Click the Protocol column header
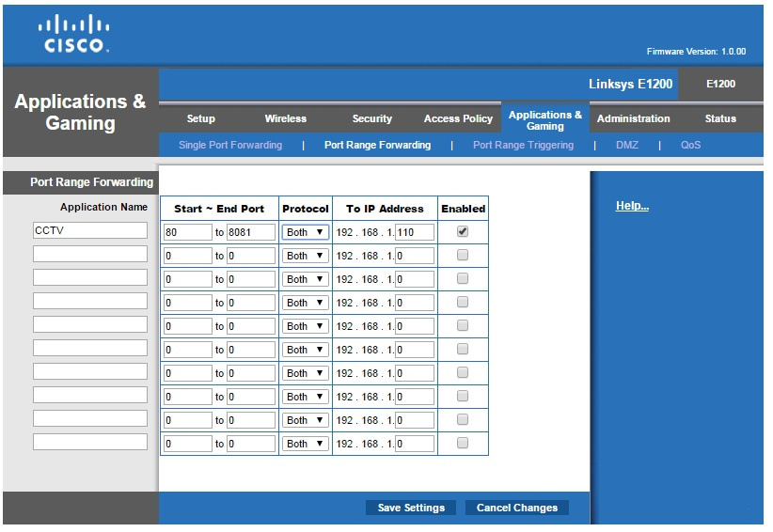 point(306,209)
